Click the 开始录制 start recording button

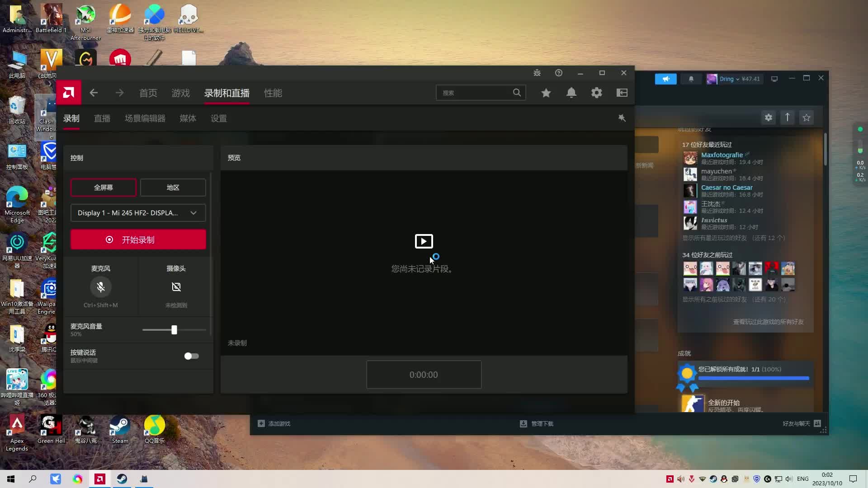click(138, 239)
